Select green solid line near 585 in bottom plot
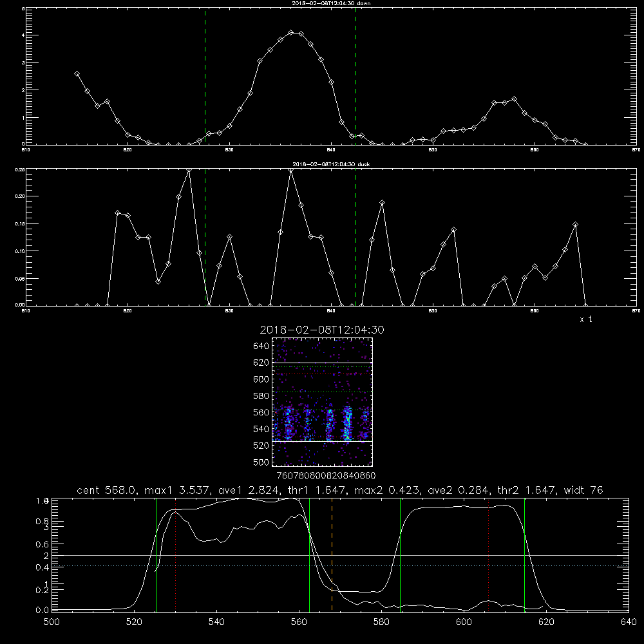The image size is (644, 644). coord(400,554)
